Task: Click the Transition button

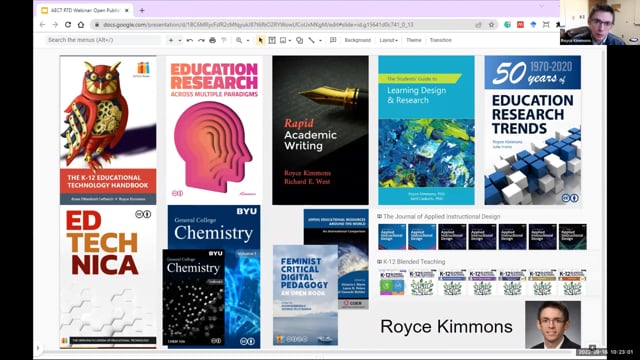Action: (x=440, y=40)
